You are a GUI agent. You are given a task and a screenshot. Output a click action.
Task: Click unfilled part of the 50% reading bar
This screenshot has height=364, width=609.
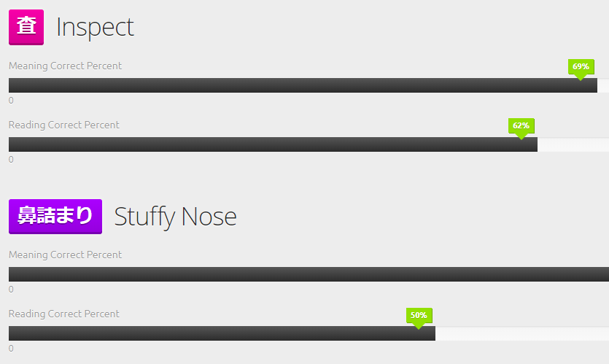coord(522,333)
